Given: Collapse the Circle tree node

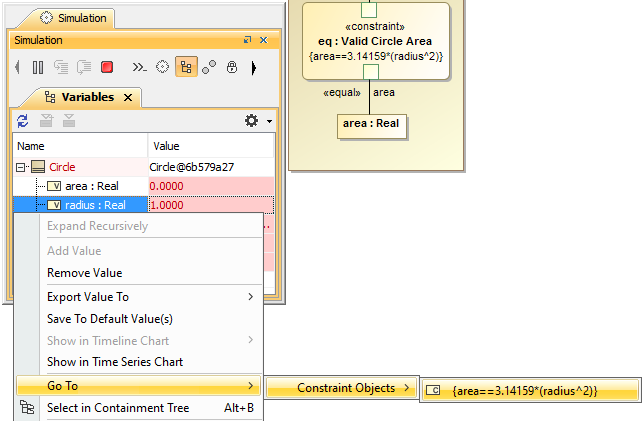Looking at the screenshot, I should pyautogui.click(x=21, y=167).
